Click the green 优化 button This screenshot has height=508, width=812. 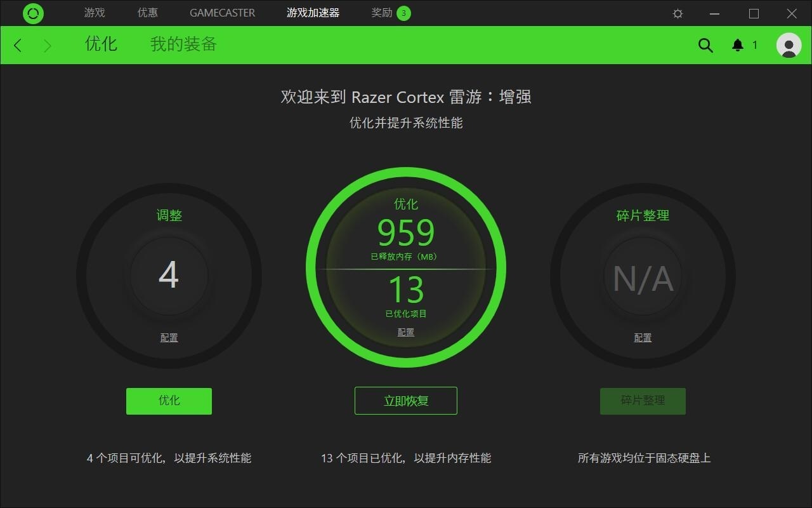coord(169,401)
